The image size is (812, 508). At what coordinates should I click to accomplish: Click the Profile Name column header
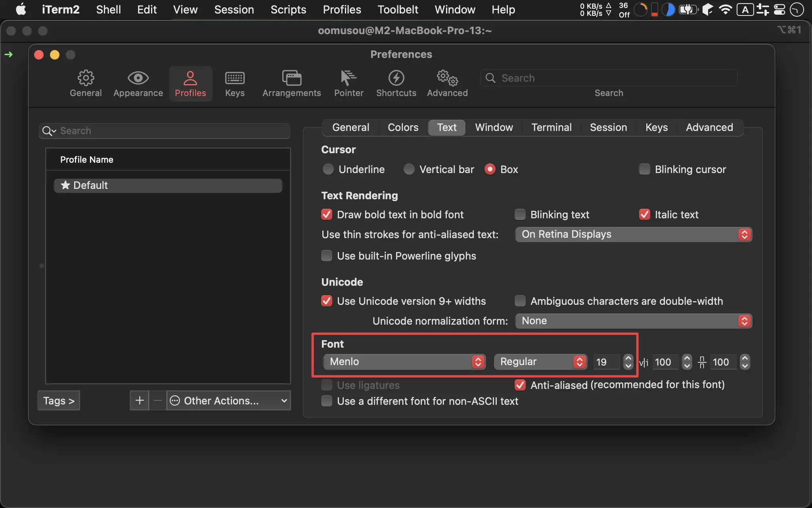(x=168, y=160)
